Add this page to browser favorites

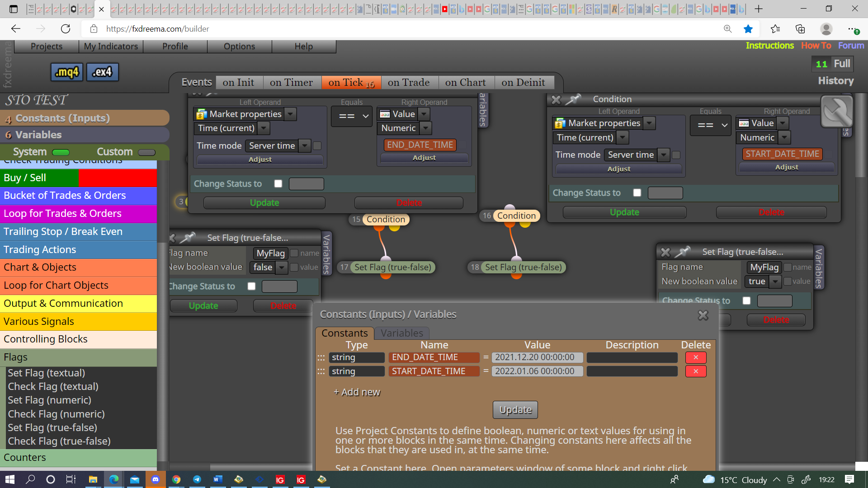748,29
